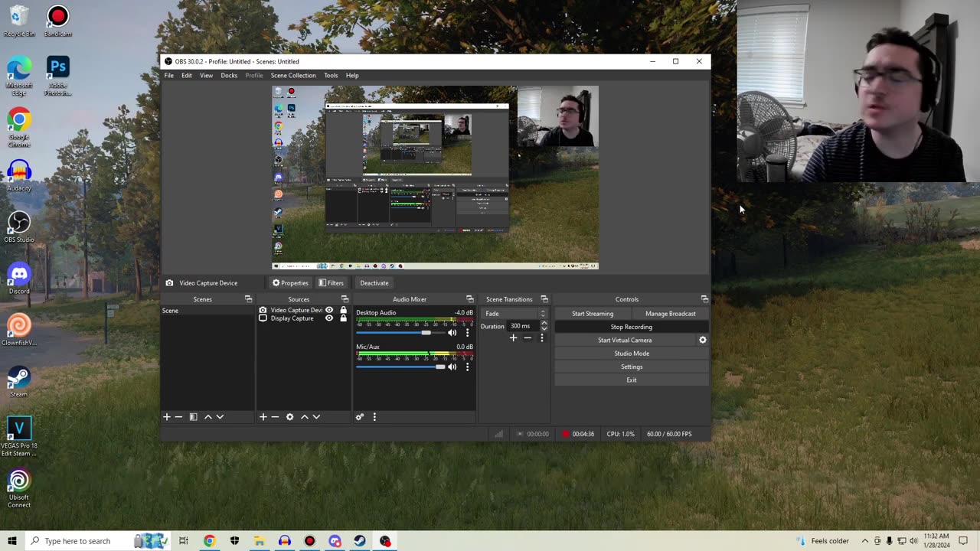This screenshot has height=551, width=980.
Task: Open the Scene Collection menu
Action: coord(292,76)
